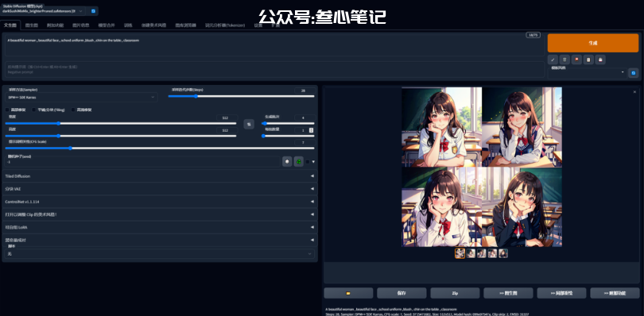
Task: Swap width and height with the arrows button
Action: pos(249,125)
